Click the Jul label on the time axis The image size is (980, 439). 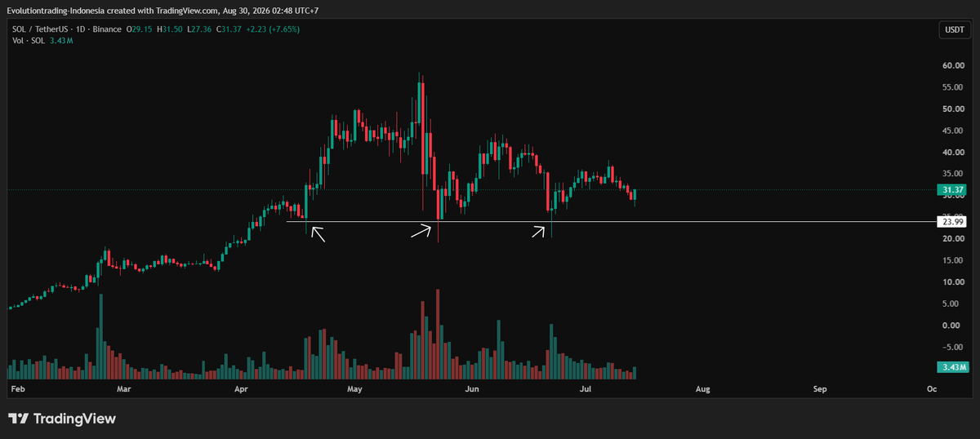click(x=585, y=390)
